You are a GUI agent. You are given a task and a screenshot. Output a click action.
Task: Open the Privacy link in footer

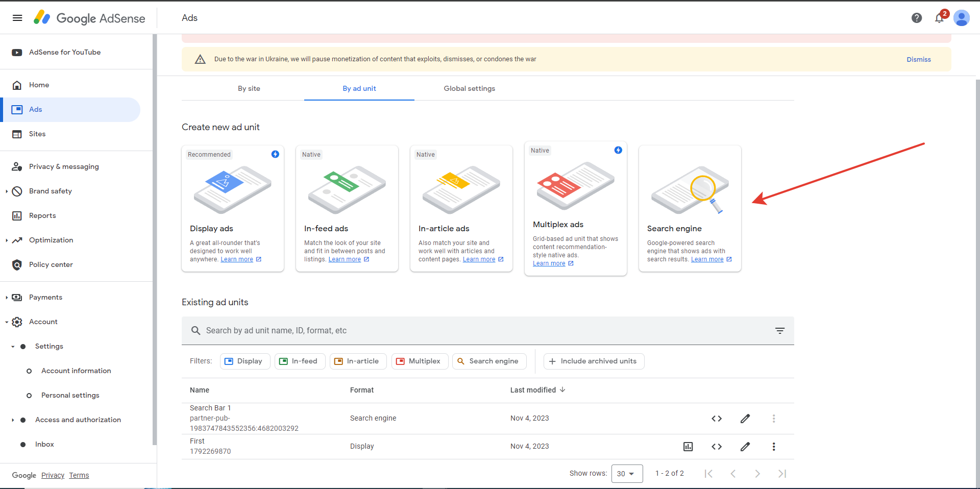[x=53, y=475]
